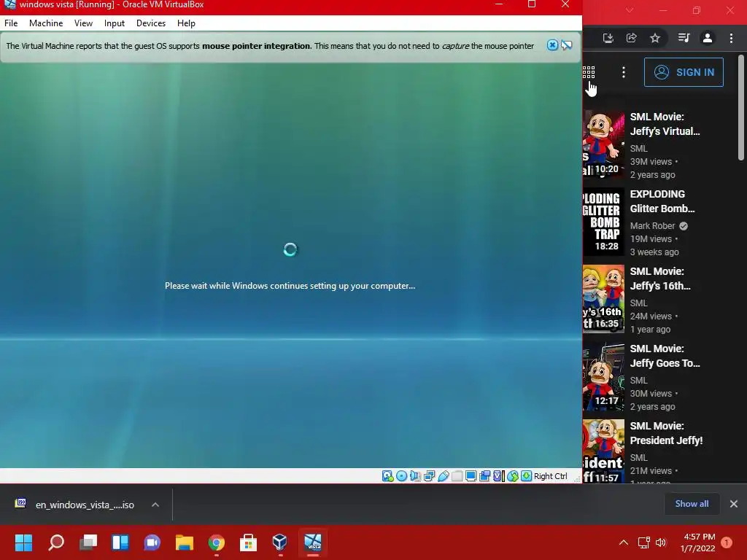
Task: Click the keyboard capture green arrow icon
Action: [x=527, y=476]
